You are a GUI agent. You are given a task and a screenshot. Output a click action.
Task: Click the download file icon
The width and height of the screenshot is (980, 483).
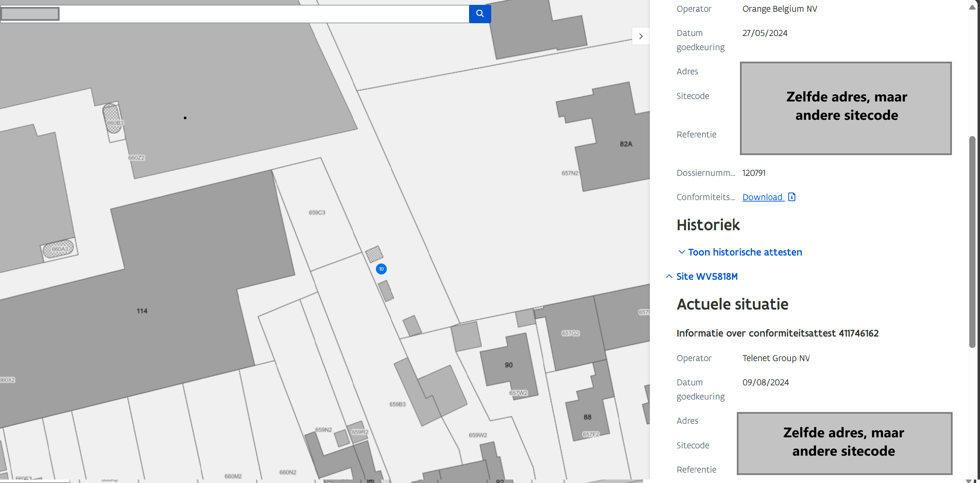(792, 197)
